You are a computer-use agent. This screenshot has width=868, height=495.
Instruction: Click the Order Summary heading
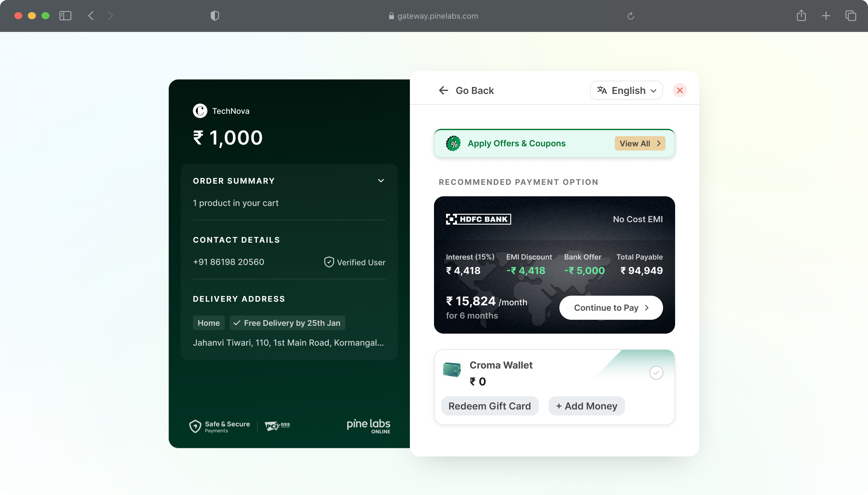pyautogui.click(x=234, y=181)
